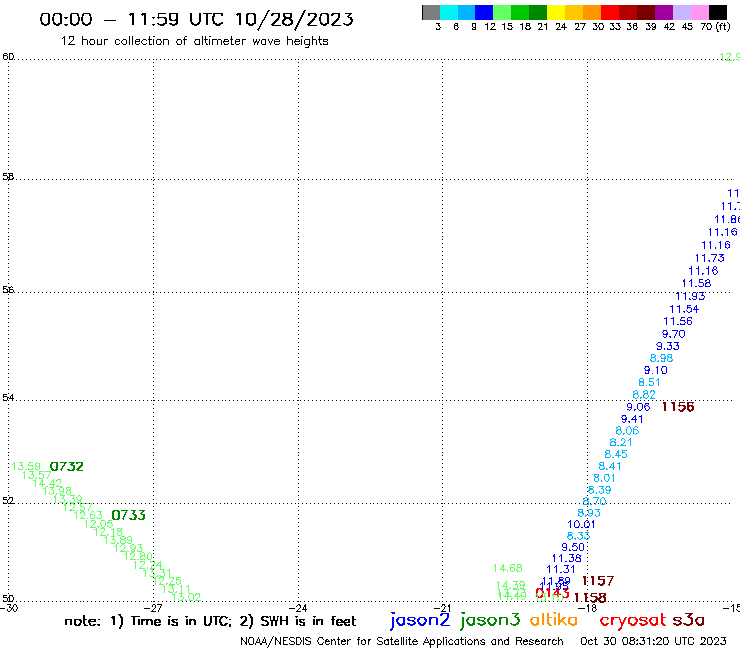Click the jason2 satellite legend label
740x650 pixels.
pos(420,620)
